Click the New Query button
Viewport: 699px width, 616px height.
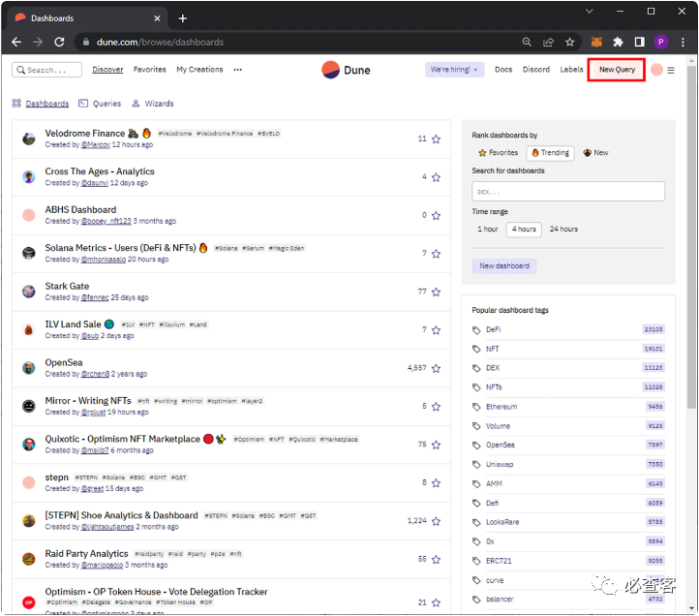(x=617, y=70)
